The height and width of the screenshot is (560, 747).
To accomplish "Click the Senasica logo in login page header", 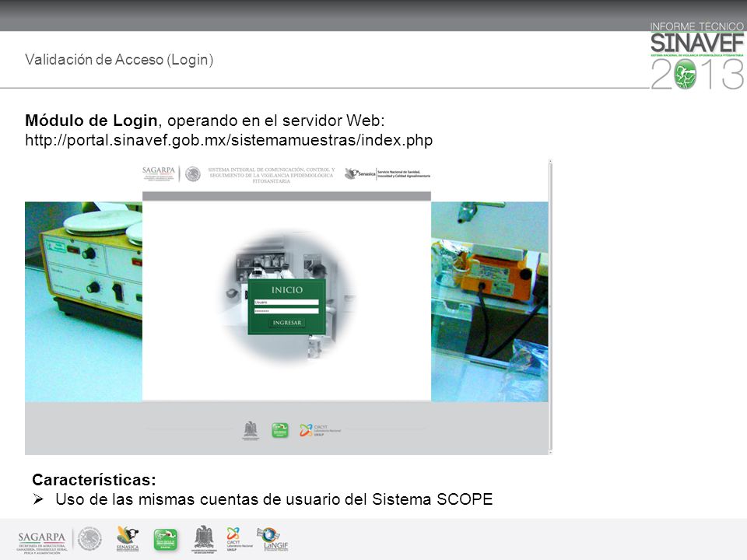I will (x=388, y=174).
